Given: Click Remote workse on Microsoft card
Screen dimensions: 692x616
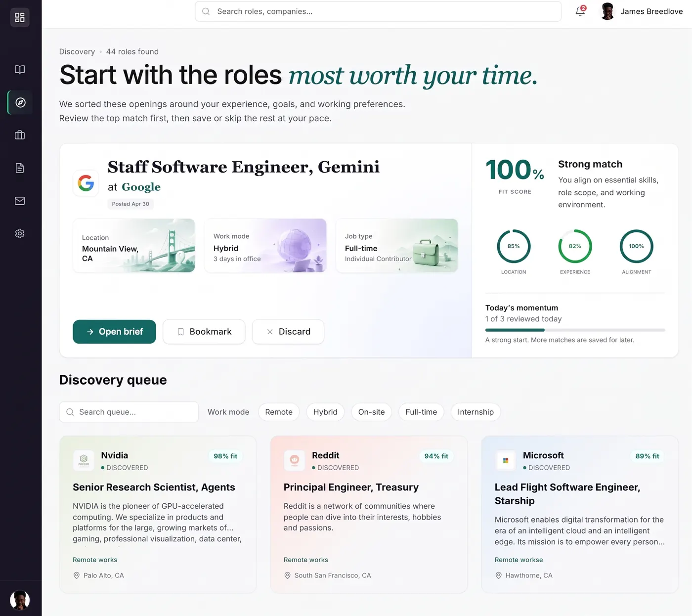Looking at the screenshot, I should coord(519,560).
